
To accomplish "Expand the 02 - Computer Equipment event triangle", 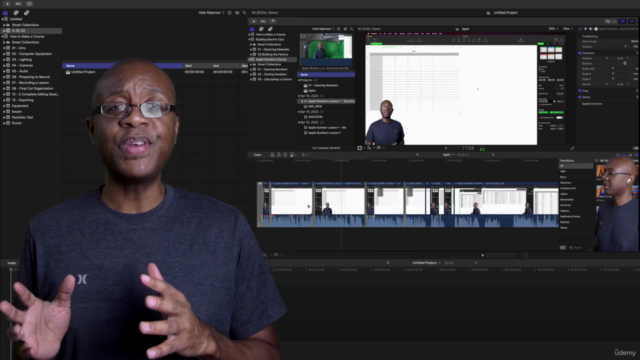I will pos(4,54).
